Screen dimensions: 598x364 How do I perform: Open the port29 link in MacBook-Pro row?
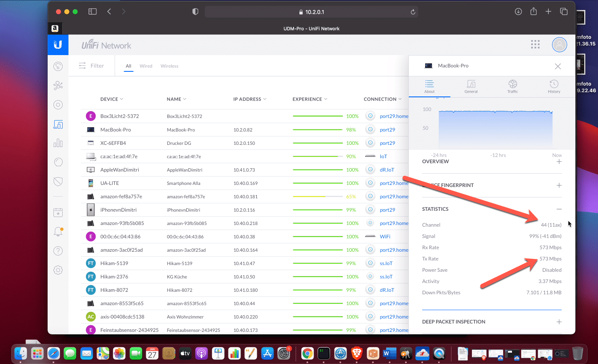click(x=388, y=130)
